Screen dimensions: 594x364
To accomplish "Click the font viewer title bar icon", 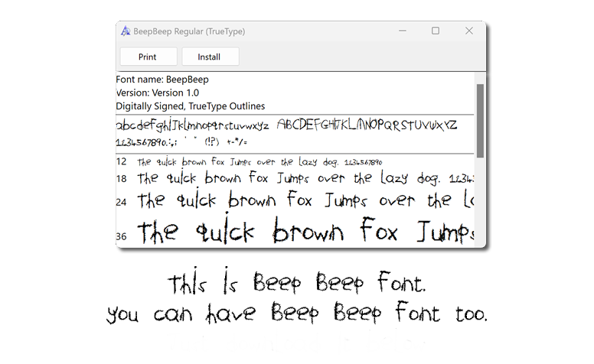I will coord(126,31).
